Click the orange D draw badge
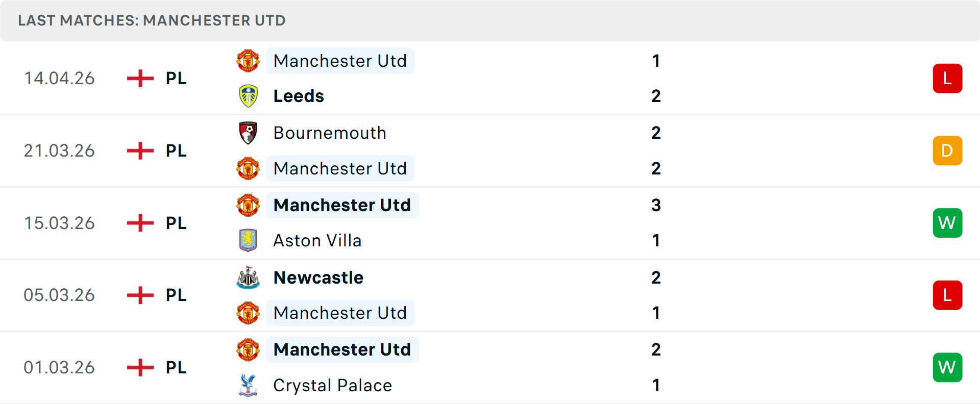This screenshot has height=404, width=980. pos(947,150)
